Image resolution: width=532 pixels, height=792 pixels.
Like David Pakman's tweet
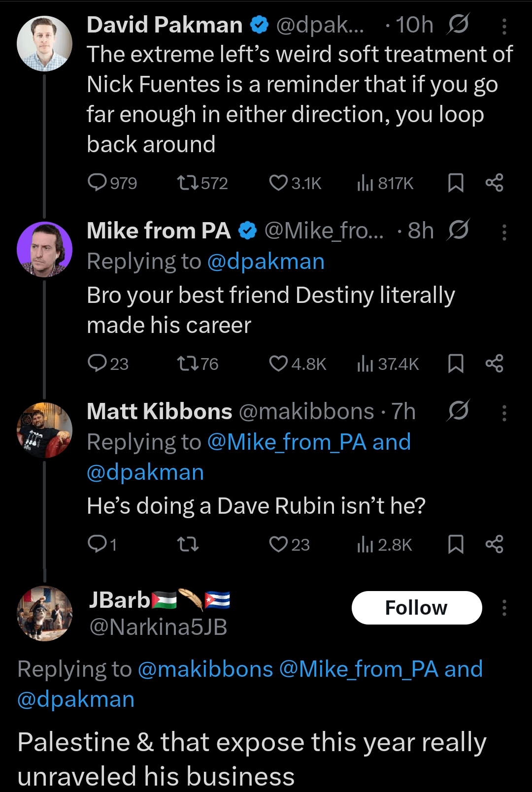pos(278,183)
